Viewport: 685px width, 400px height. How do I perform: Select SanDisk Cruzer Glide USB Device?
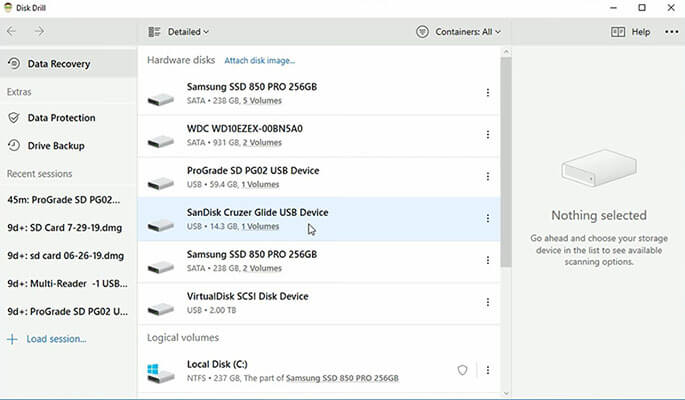(319, 219)
